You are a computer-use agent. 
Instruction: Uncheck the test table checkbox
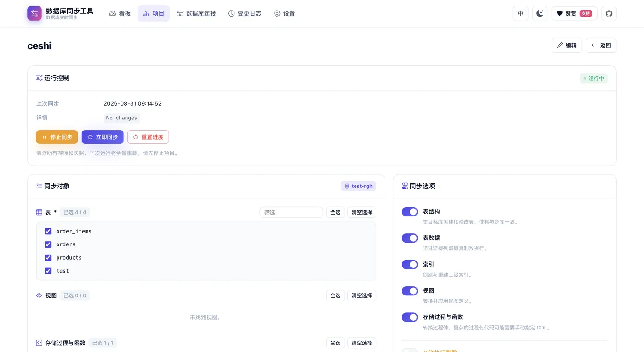coord(48,271)
